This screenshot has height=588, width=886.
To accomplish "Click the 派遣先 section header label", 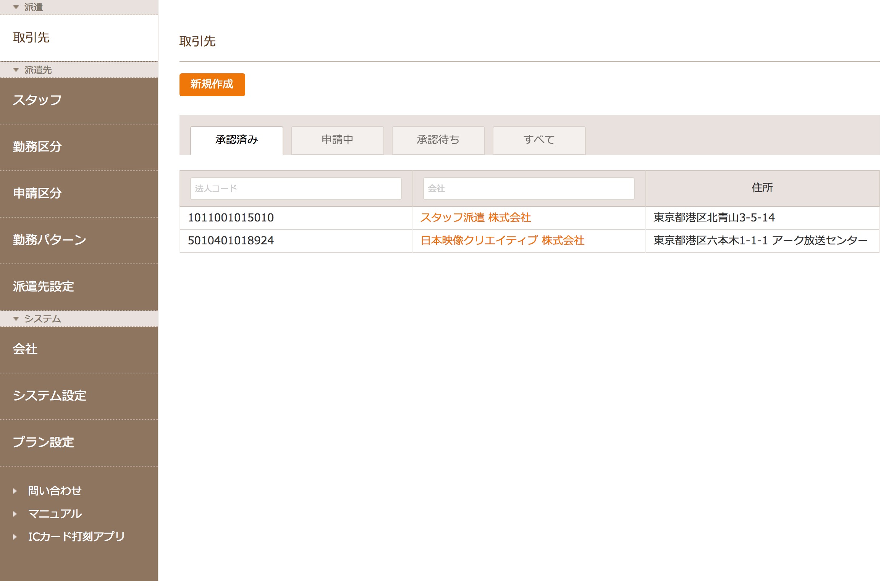I will click(38, 70).
